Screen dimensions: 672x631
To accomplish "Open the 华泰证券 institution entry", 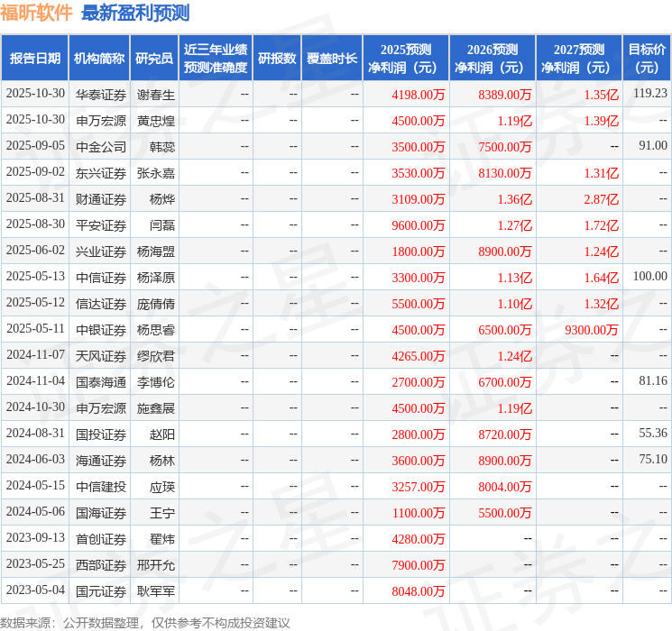I will (x=100, y=94).
